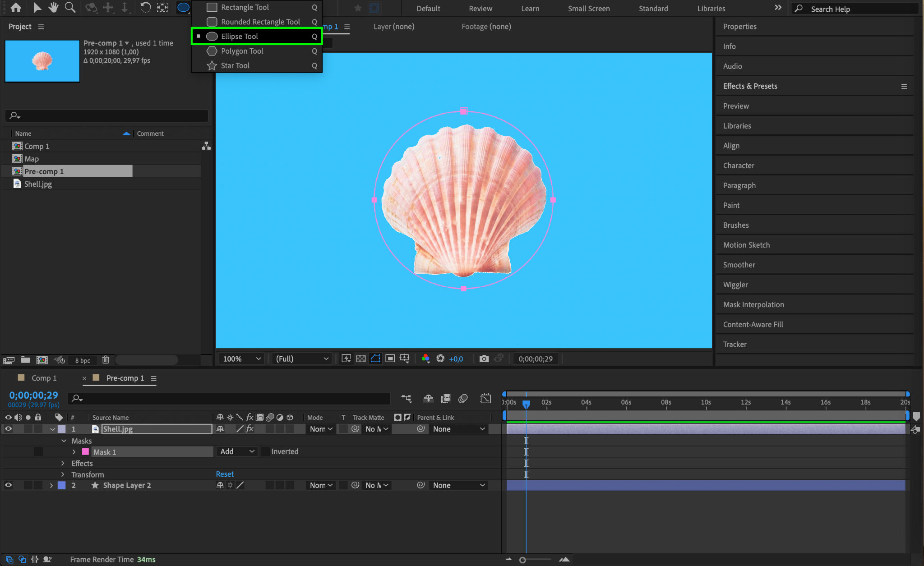
Task: Click the Home icon
Action: click(x=16, y=7)
